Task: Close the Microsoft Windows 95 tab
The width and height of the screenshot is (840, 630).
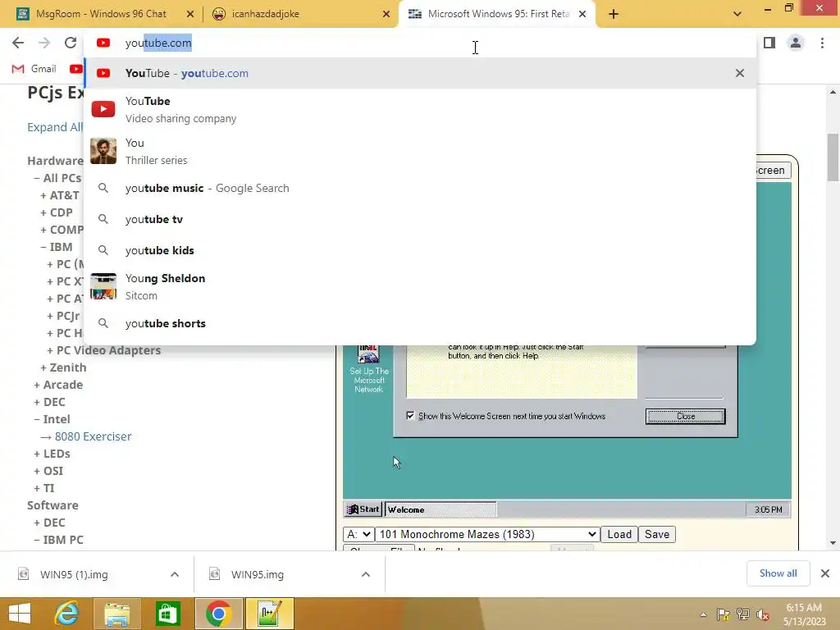Action: (x=582, y=14)
